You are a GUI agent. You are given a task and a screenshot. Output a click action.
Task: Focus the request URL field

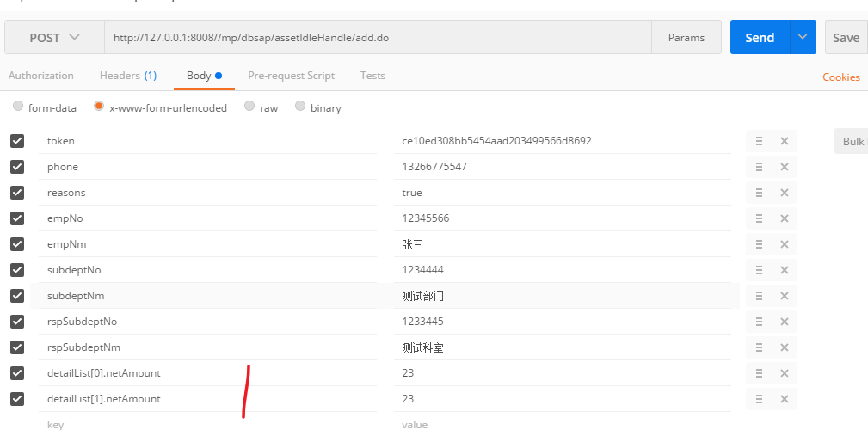point(379,38)
